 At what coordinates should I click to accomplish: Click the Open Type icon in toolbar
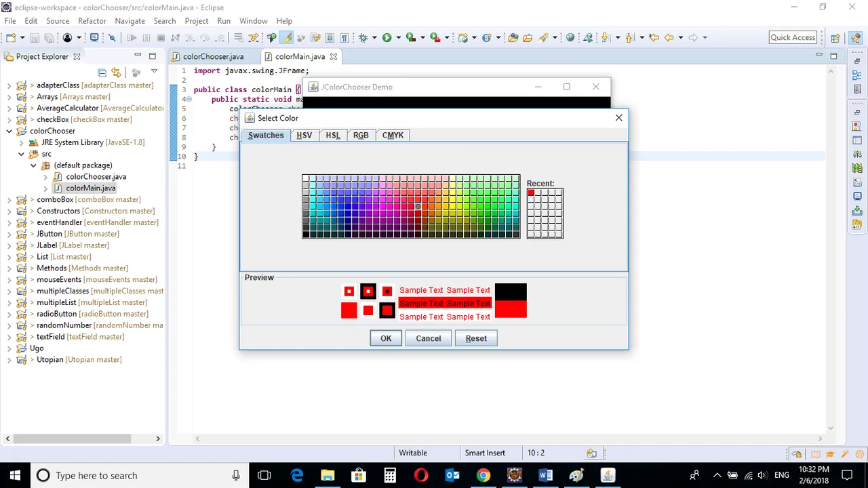pyautogui.click(x=513, y=38)
